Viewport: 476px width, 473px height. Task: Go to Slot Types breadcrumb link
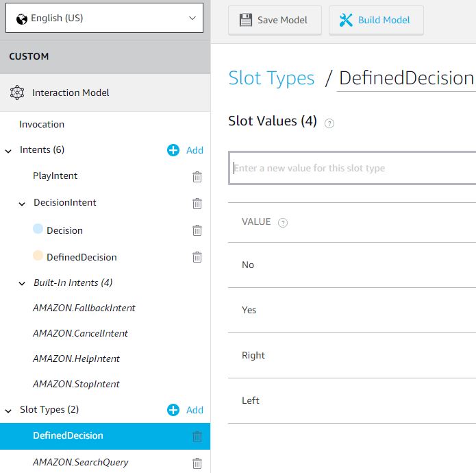[x=271, y=77]
